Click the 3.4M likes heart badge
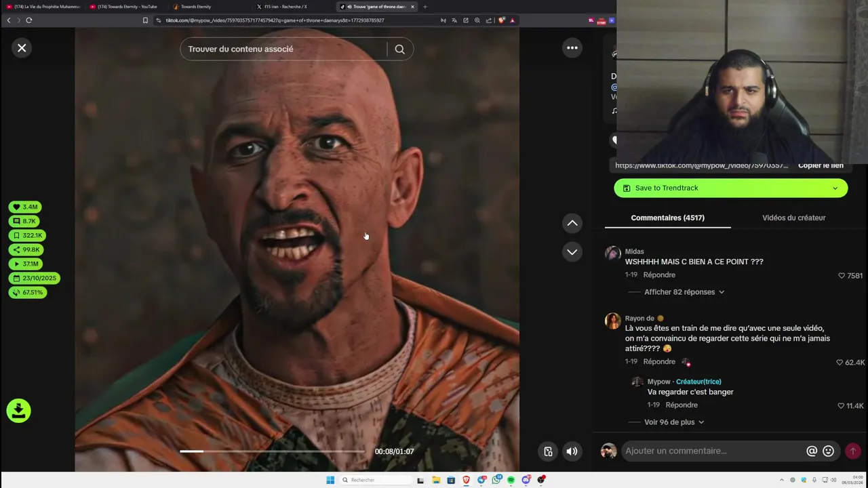This screenshot has height=488, width=868. (25, 207)
